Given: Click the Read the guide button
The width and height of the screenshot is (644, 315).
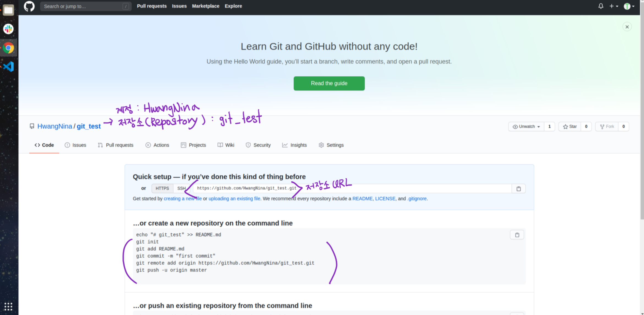Looking at the screenshot, I should tap(329, 83).
